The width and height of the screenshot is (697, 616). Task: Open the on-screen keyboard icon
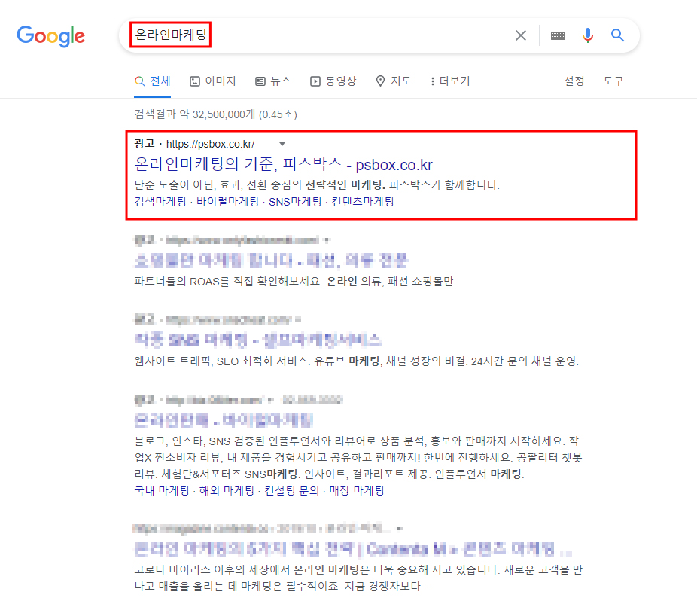558,35
